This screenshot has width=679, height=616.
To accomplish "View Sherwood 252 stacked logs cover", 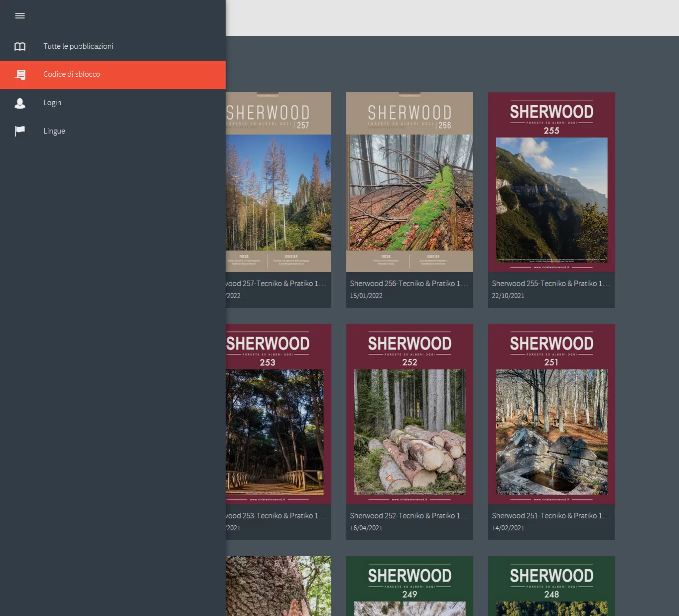I will click(409, 414).
